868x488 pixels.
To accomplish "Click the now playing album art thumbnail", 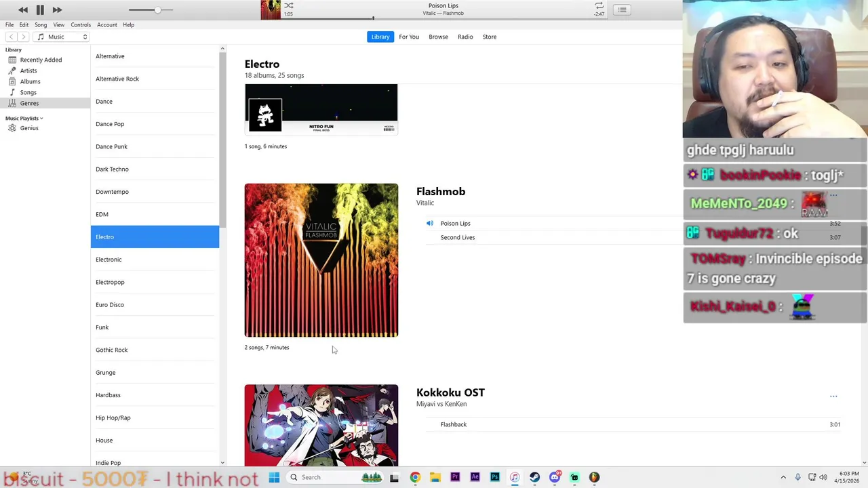I will pos(271,9).
